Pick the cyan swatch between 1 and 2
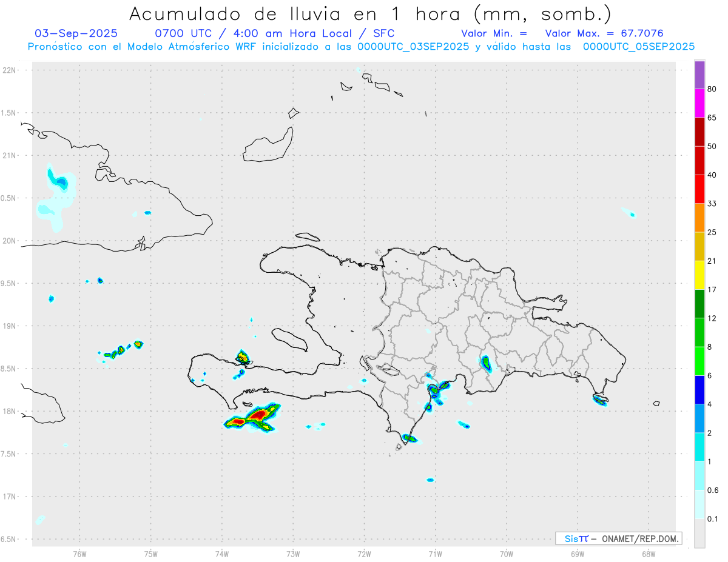Viewport: 728px width, 562px height. [x=699, y=447]
